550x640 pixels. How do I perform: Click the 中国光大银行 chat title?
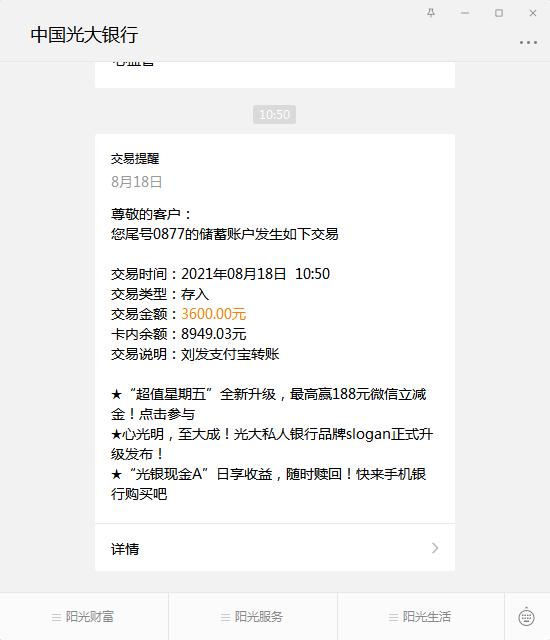84,35
